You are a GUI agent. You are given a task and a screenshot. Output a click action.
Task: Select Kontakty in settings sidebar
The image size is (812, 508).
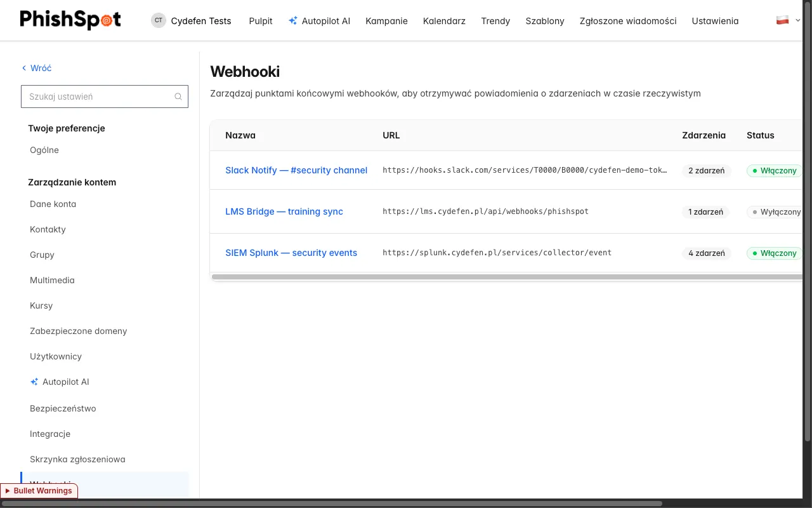click(x=48, y=229)
